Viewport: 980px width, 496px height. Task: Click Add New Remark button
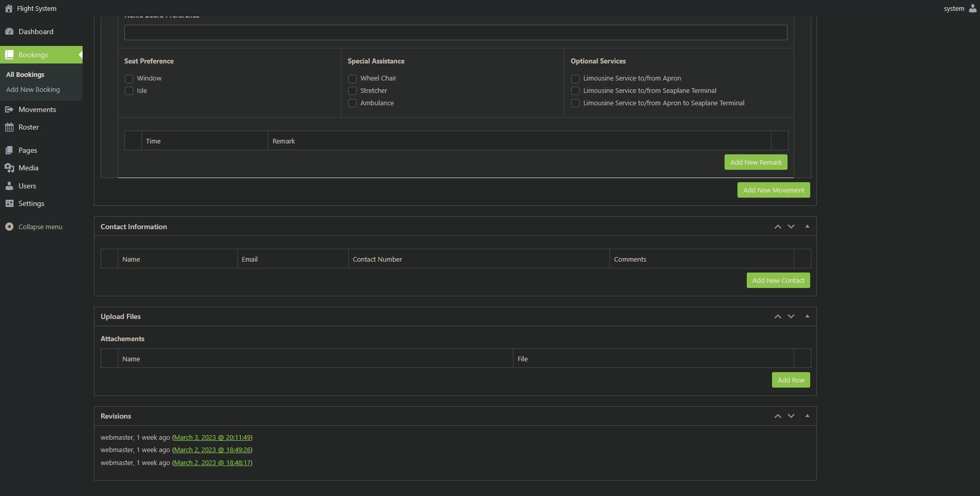[x=756, y=162]
